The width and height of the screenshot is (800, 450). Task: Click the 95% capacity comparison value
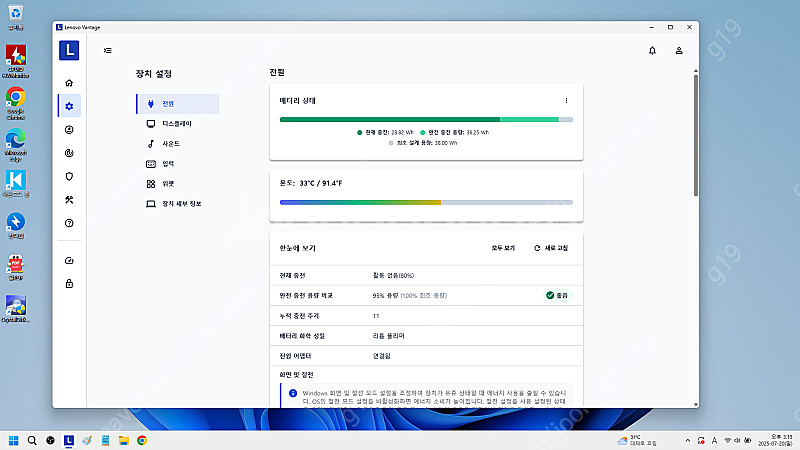[410, 295]
